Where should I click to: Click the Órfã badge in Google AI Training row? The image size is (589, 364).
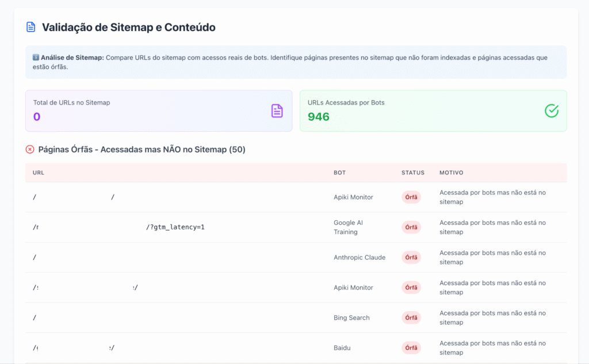pyautogui.click(x=411, y=227)
